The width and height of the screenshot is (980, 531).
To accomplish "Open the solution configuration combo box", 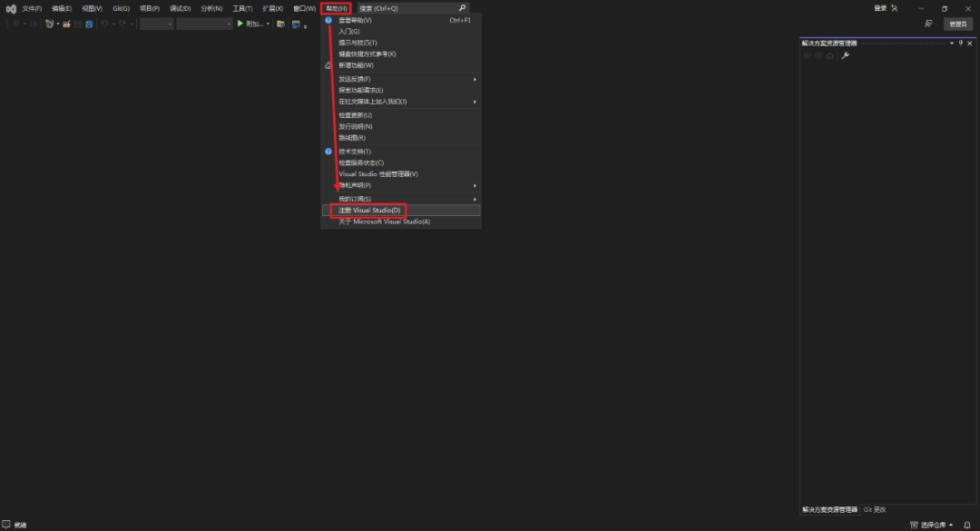I will click(156, 24).
